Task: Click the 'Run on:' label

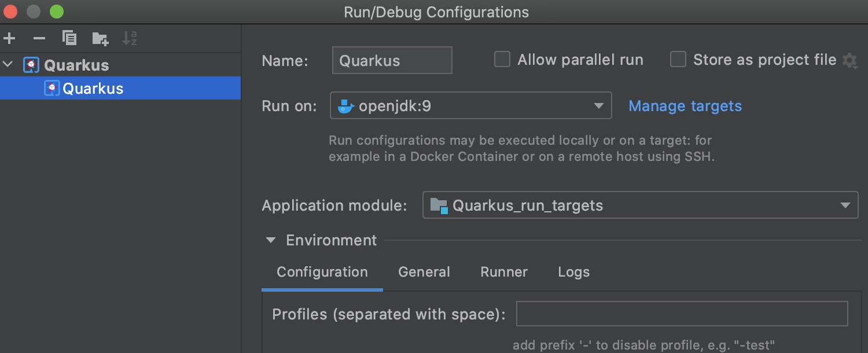Action: (x=289, y=106)
